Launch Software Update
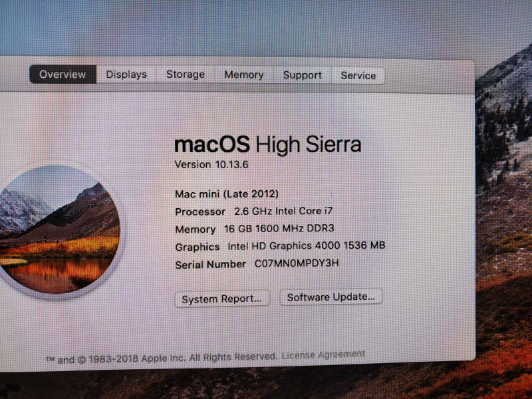This screenshot has width=532, height=399. [331, 297]
